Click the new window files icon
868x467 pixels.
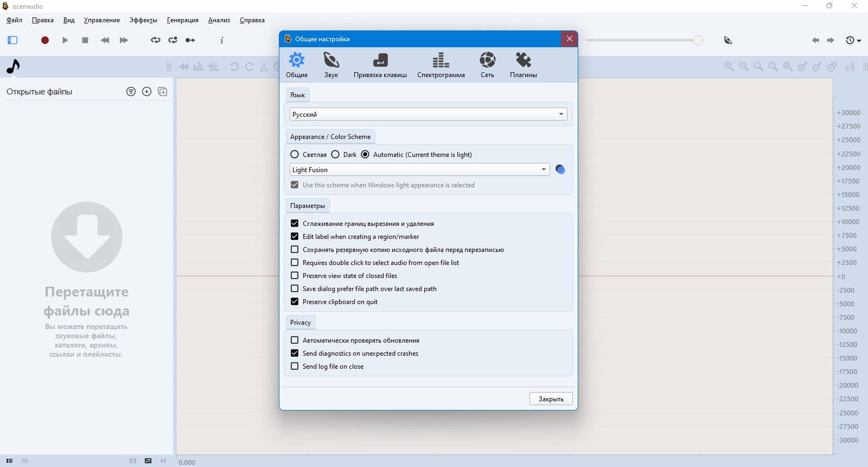[x=162, y=92]
